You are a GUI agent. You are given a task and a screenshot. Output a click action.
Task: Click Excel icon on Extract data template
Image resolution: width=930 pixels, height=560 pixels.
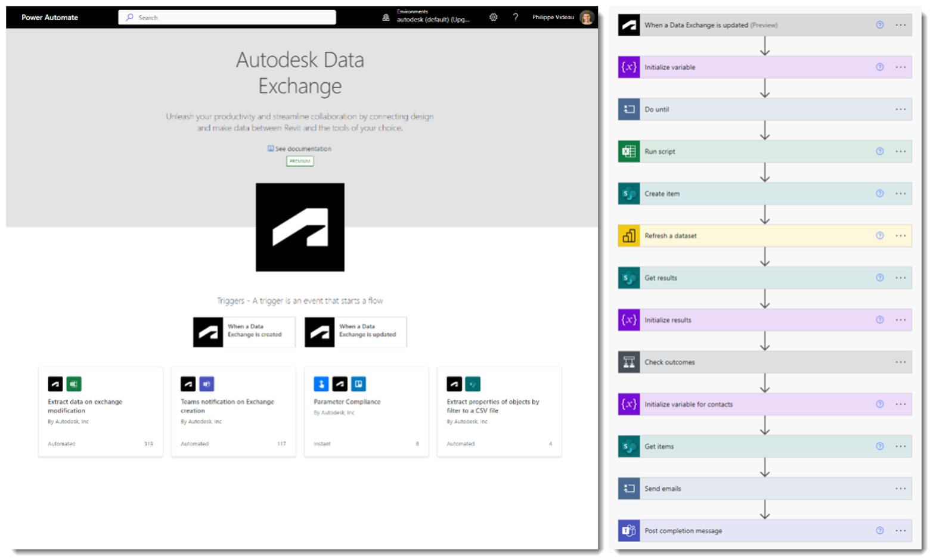(x=74, y=384)
